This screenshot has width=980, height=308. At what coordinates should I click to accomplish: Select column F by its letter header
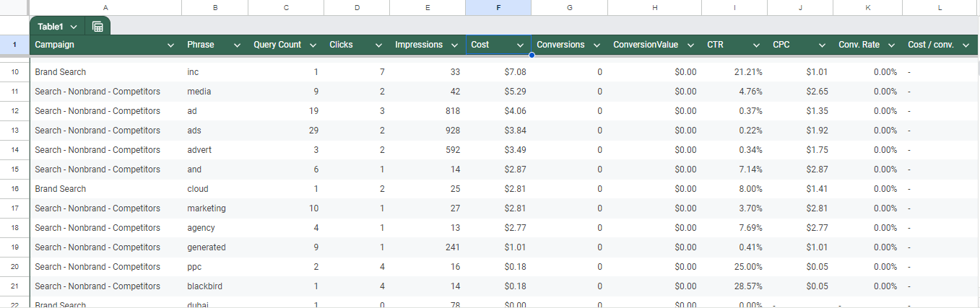498,7
